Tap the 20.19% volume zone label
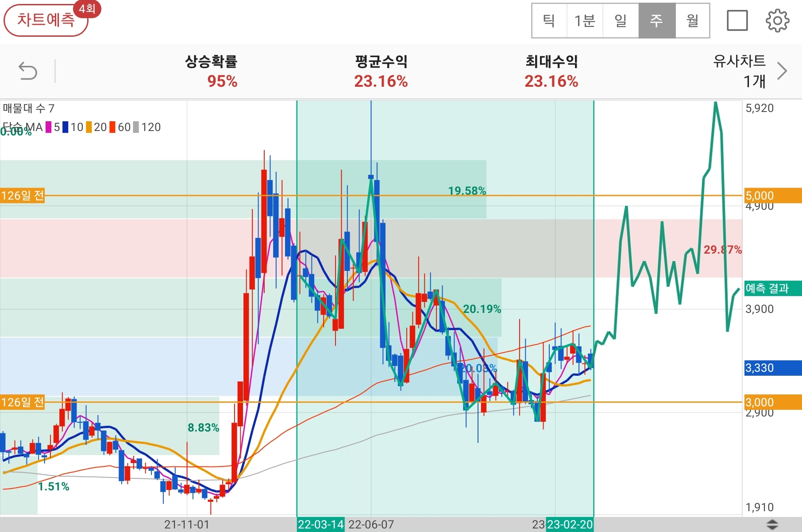The height and width of the screenshot is (532, 802). pyautogui.click(x=482, y=309)
